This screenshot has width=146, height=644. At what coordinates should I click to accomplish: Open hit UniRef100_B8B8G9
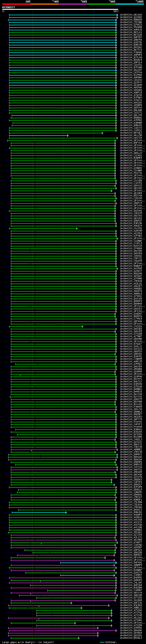coord(131,20)
